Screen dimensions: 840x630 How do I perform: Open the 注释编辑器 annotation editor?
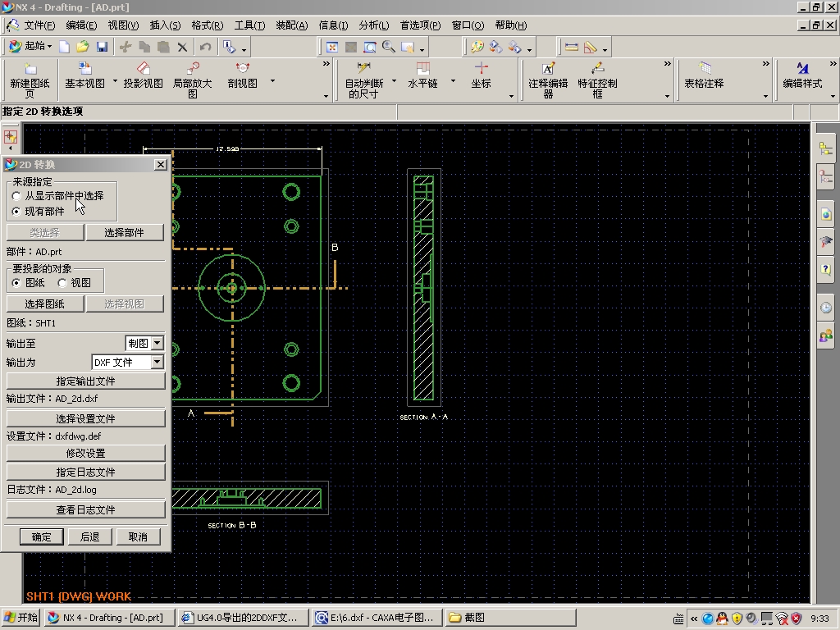point(548,70)
